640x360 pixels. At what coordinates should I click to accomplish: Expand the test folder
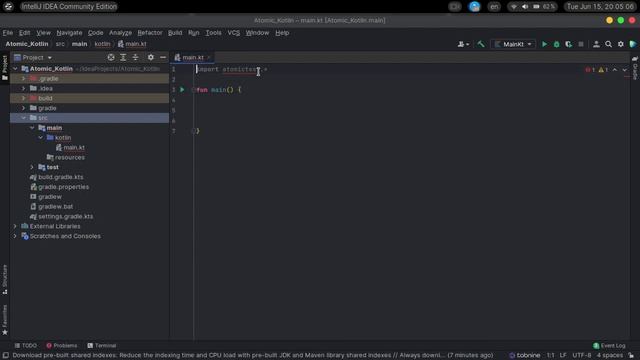[x=32, y=167]
